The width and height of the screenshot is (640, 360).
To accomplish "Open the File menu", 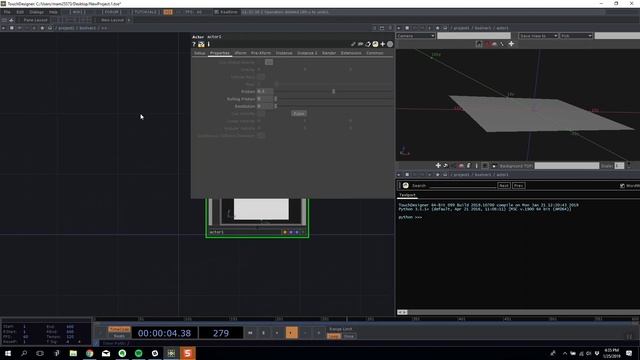I will (x=7, y=12).
